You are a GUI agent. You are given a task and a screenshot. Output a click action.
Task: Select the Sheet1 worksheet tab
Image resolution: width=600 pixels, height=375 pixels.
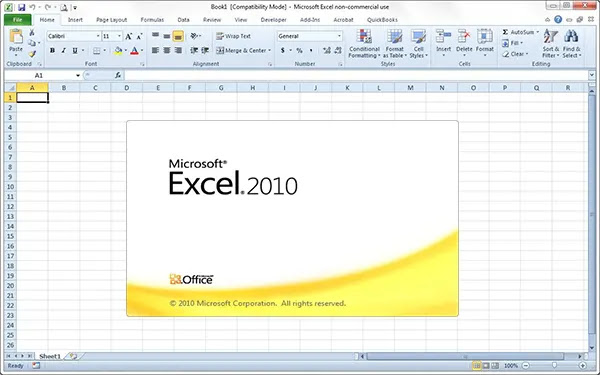click(x=50, y=356)
